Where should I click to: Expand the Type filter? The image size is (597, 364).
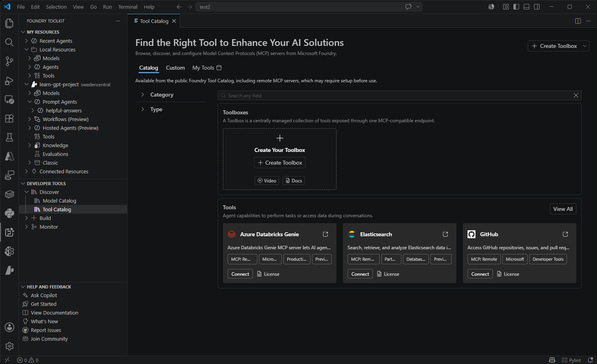[x=143, y=109]
